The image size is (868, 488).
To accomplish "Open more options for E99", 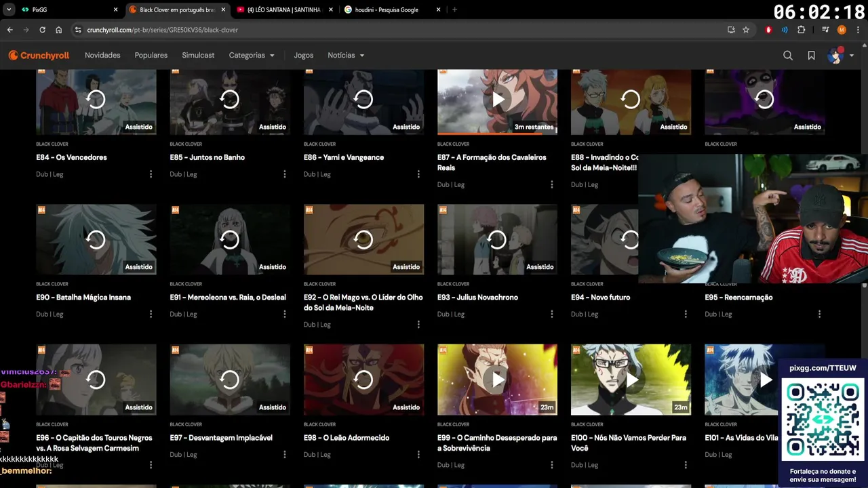I will tap(552, 465).
